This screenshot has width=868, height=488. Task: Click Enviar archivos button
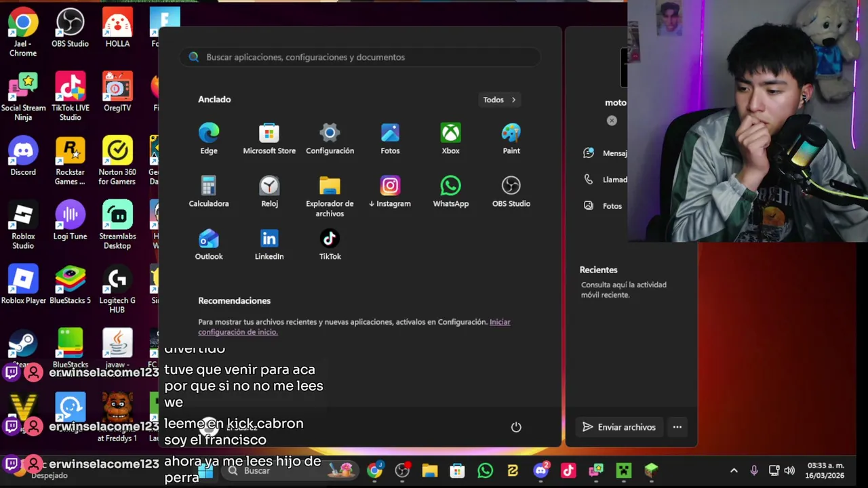[618, 427]
